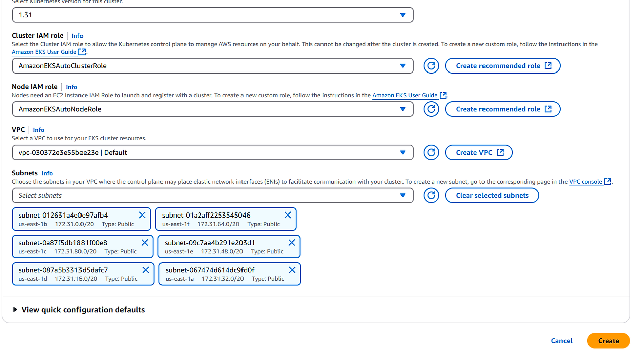Remove subnet-067474d614dc9fd0f chip
Image resolution: width=644 pixels, height=358 pixels.
point(292,270)
